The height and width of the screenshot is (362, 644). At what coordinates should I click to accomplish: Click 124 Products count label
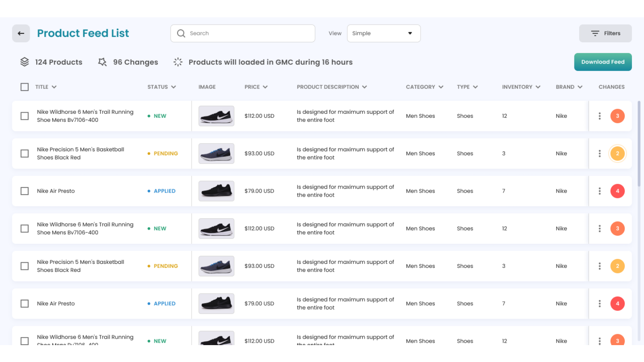pos(59,62)
